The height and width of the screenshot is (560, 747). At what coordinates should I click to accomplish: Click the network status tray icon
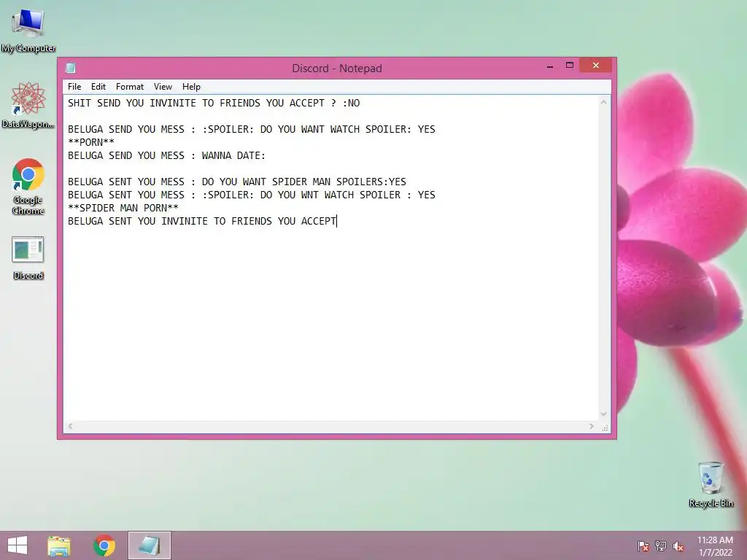point(661,546)
